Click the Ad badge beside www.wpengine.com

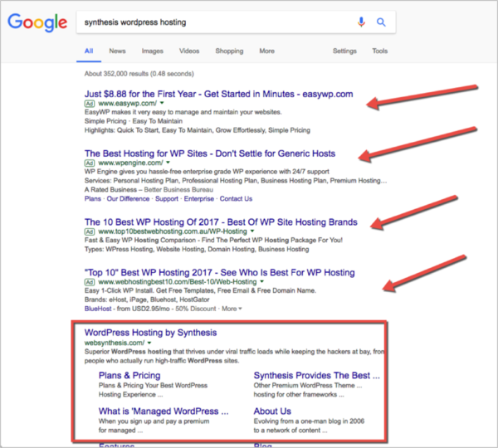pos(90,163)
